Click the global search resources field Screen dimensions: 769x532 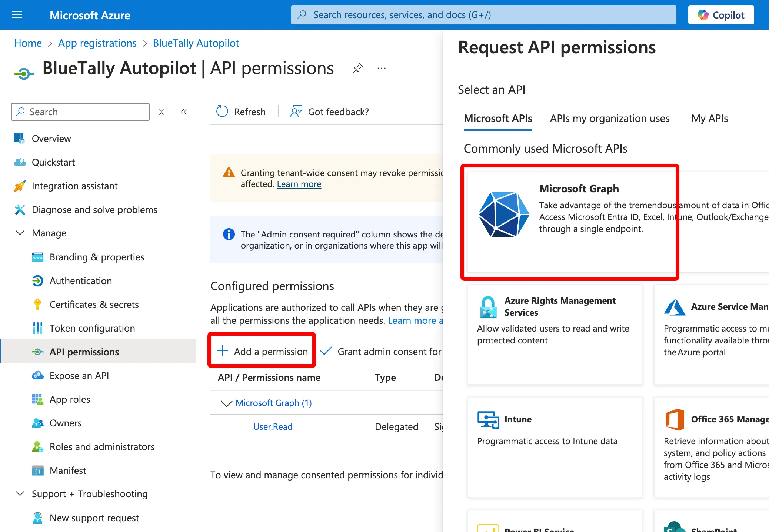483,15
